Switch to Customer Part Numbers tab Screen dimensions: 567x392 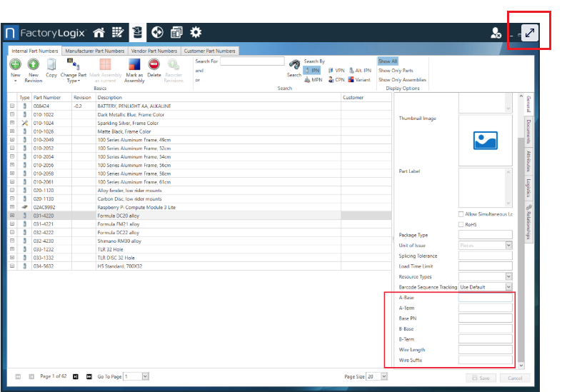(x=210, y=51)
